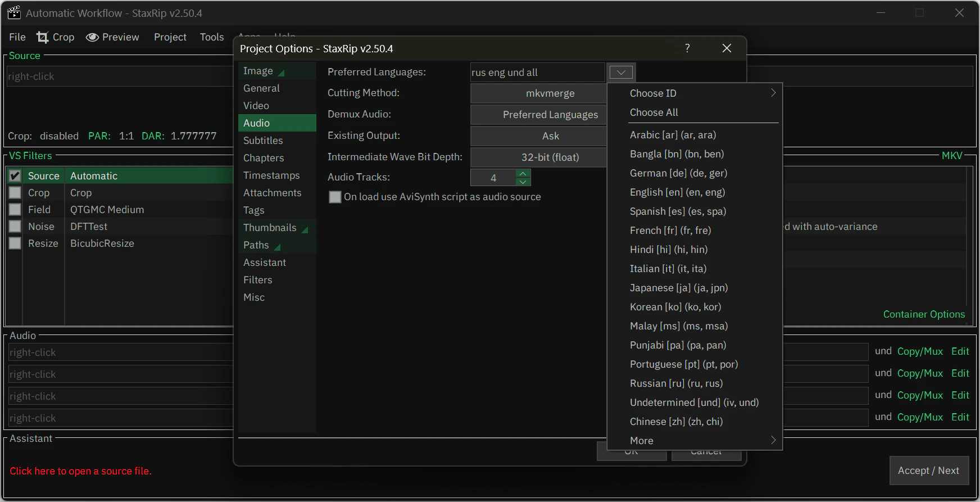The image size is (980, 502).
Task: Uncheck the Source filter checkbox
Action: [x=15, y=176]
